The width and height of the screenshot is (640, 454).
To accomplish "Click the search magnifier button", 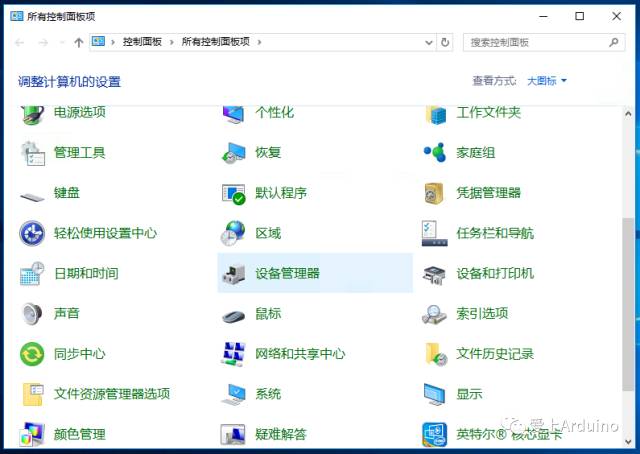I will click(x=613, y=42).
